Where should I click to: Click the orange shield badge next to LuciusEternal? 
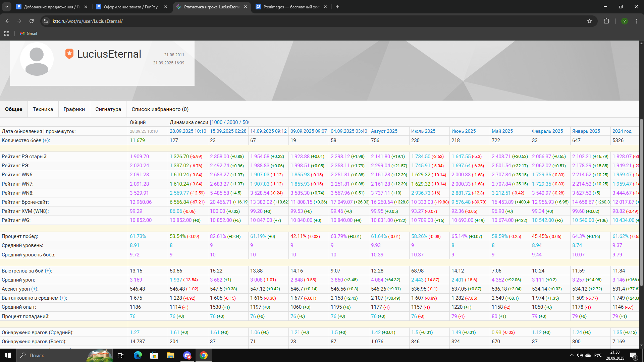pyautogui.click(x=69, y=54)
